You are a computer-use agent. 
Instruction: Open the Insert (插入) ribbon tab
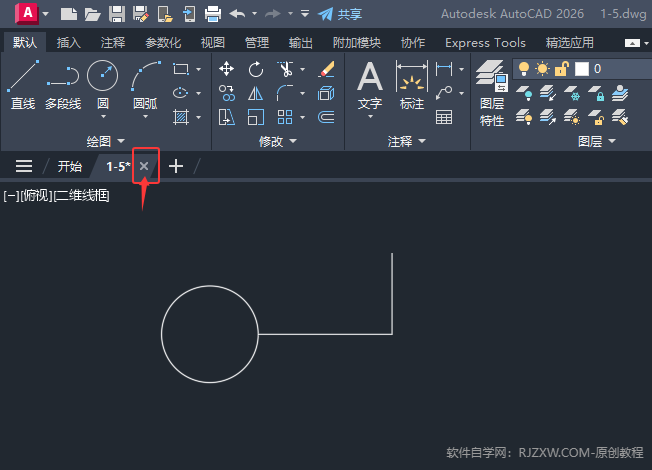[69, 42]
